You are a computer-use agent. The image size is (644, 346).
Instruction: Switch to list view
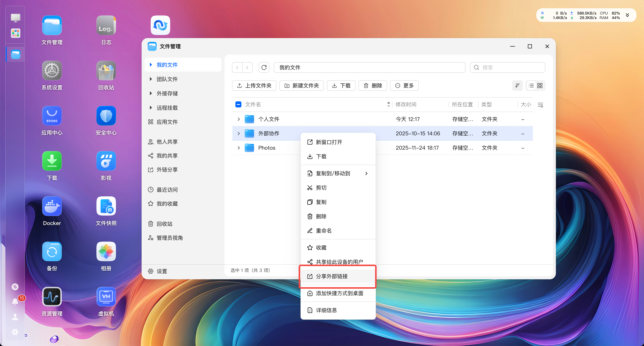tap(531, 86)
